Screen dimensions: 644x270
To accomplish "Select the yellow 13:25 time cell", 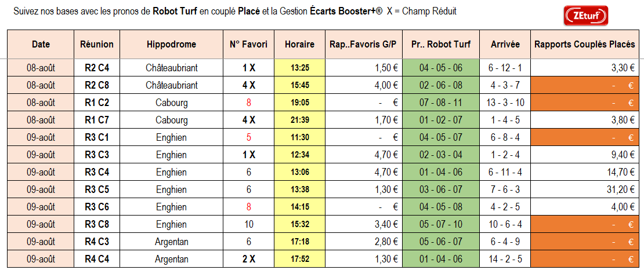I will [299, 68].
